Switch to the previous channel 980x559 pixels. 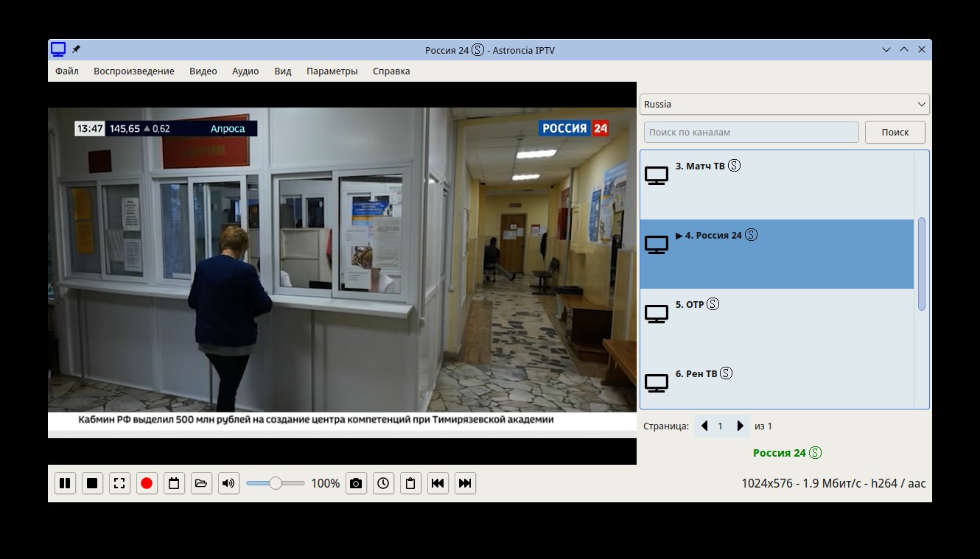438,483
